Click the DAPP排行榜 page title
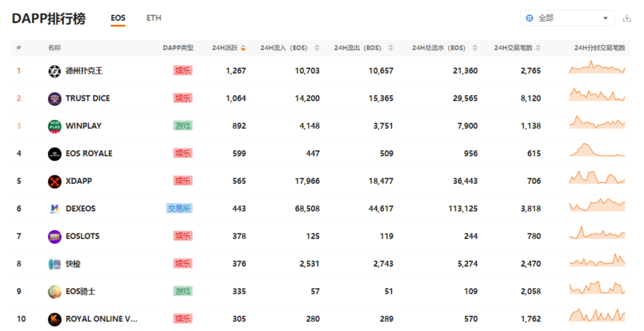Viewport: 644px width, 331px height. 48,18
